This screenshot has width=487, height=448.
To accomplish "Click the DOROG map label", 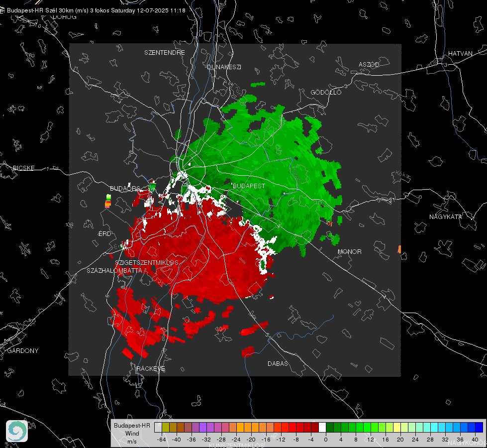I will pos(65,17).
